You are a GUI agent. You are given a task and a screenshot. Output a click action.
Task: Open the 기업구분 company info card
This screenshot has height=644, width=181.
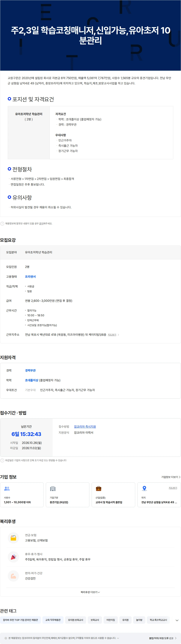coord(67,495)
